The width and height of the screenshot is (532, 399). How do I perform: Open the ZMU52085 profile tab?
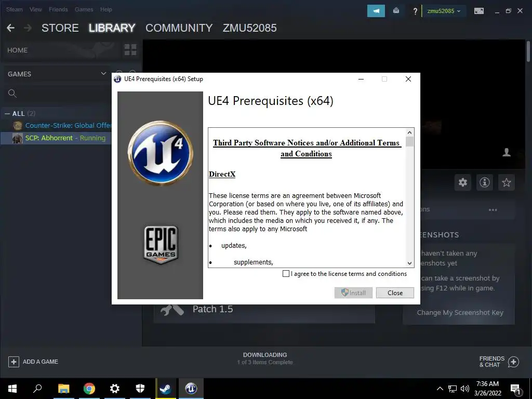(250, 28)
